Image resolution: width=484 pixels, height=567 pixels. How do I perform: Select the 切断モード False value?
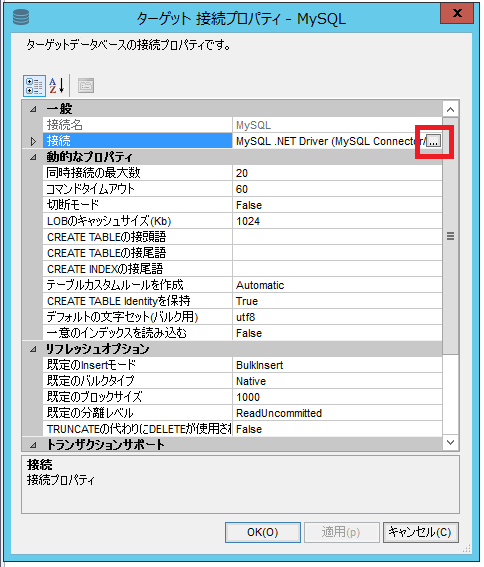(x=337, y=205)
